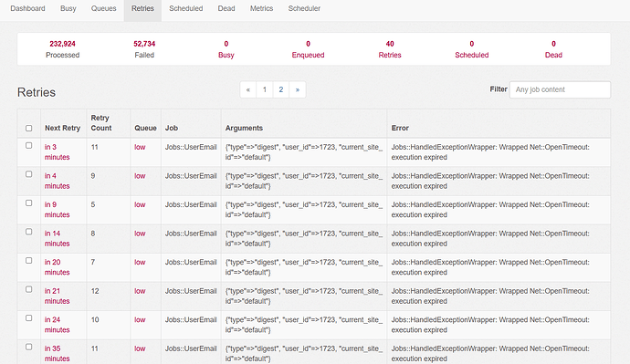Go to next page with » arrow
The image size is (630, 364).
point(298,89)
